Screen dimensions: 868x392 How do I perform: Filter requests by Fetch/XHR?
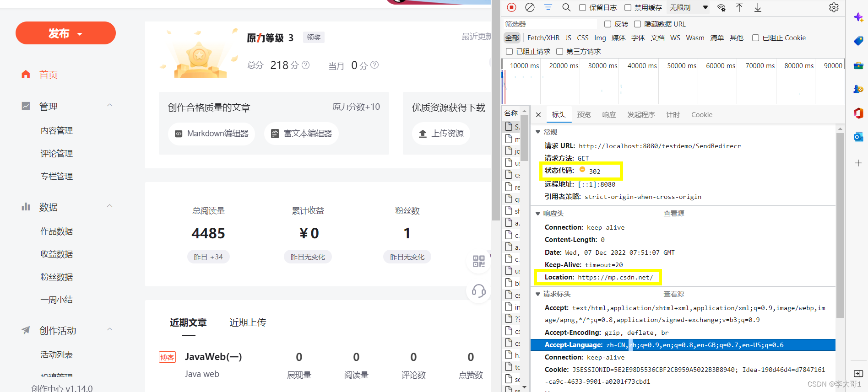[x=543, y=38]
